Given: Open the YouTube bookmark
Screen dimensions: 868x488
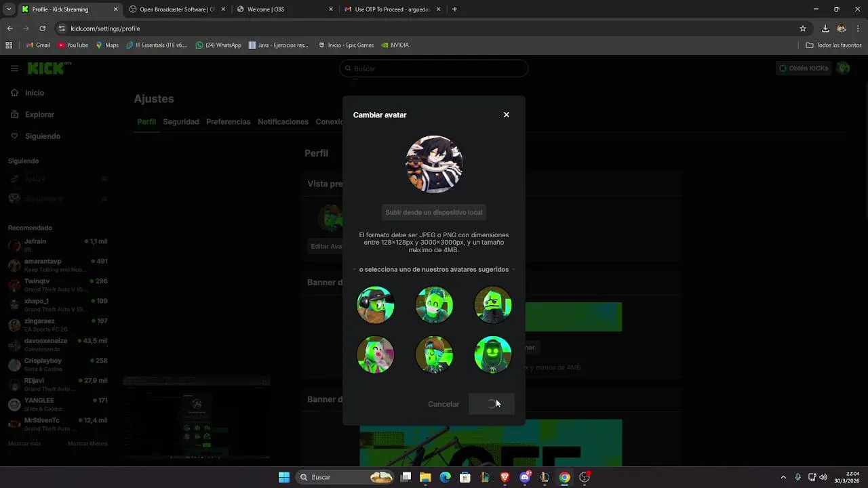Looking at the screenshot, I should coord(73,45).
